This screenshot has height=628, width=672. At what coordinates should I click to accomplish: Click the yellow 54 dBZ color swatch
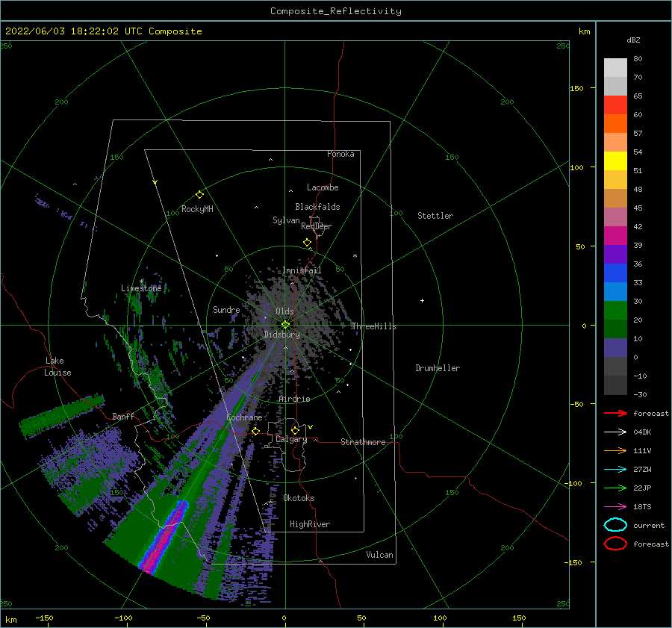[x=615, y=161]
